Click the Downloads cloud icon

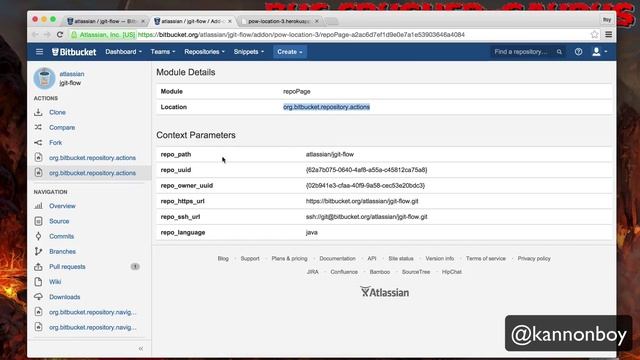[x=38, y=297]
